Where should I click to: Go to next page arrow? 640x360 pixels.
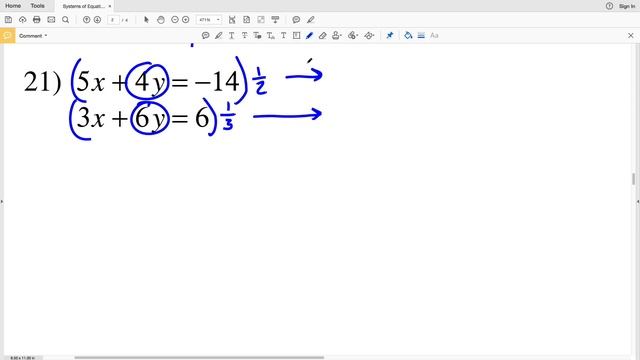pos(97,20)
